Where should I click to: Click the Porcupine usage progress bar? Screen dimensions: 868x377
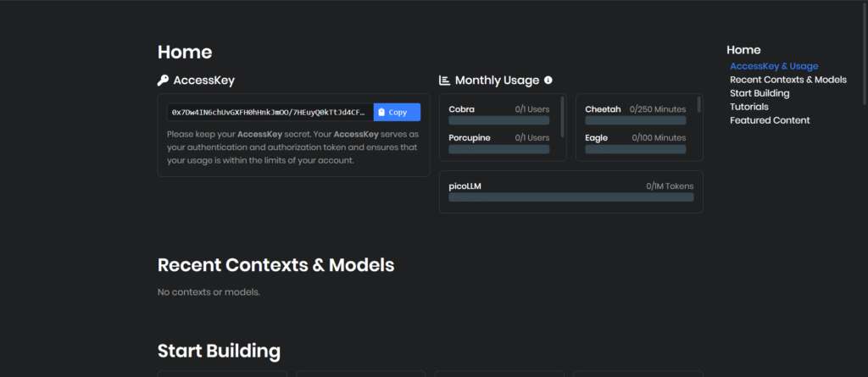[x=498, y=149]
